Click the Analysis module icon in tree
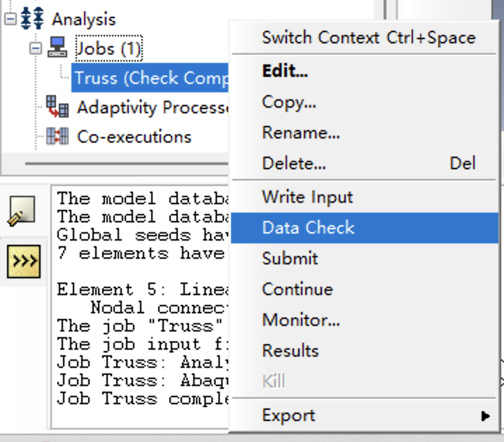The height and width of the screenshot is (442, 504). 32,19
